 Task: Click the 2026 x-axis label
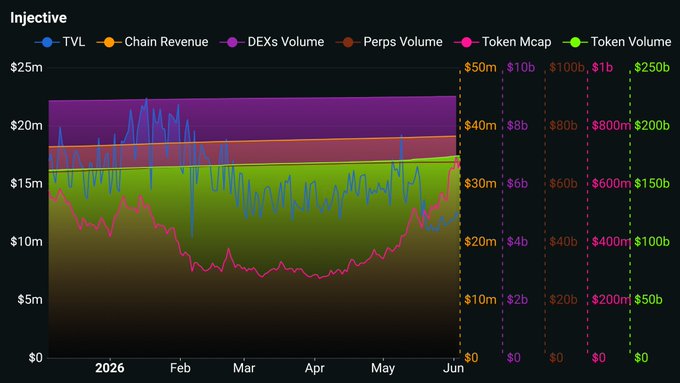point(110,368)
